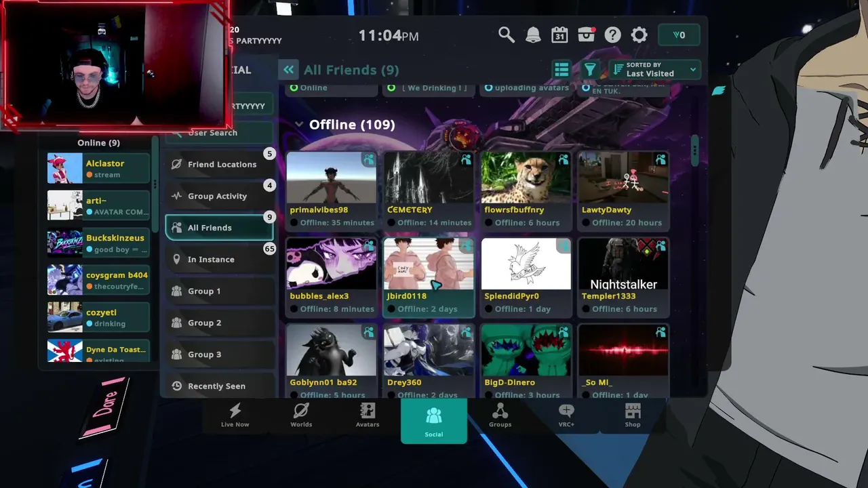Open the friends filter funnel icon
868x488 pixels.
click(x=590, y=69)
